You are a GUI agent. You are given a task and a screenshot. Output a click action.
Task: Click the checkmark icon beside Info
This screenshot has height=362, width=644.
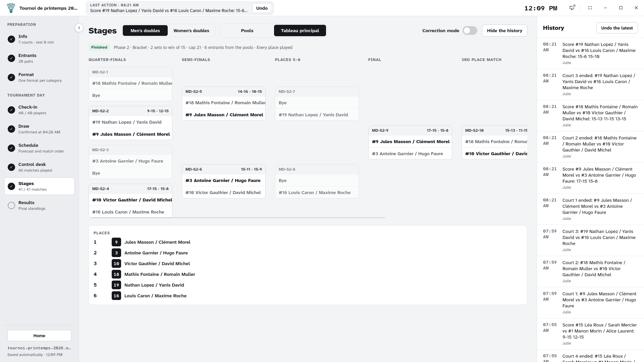pyautogui.click(x=11, y=39)
